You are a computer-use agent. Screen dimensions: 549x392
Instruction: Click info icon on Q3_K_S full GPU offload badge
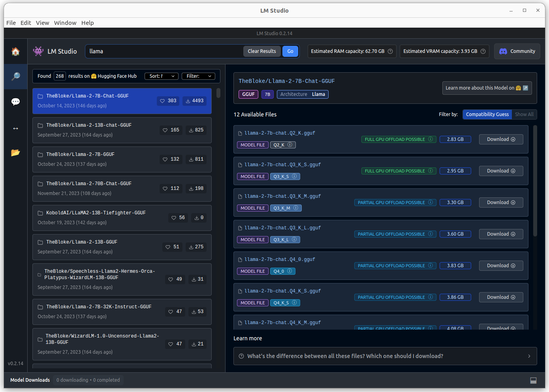431,171
